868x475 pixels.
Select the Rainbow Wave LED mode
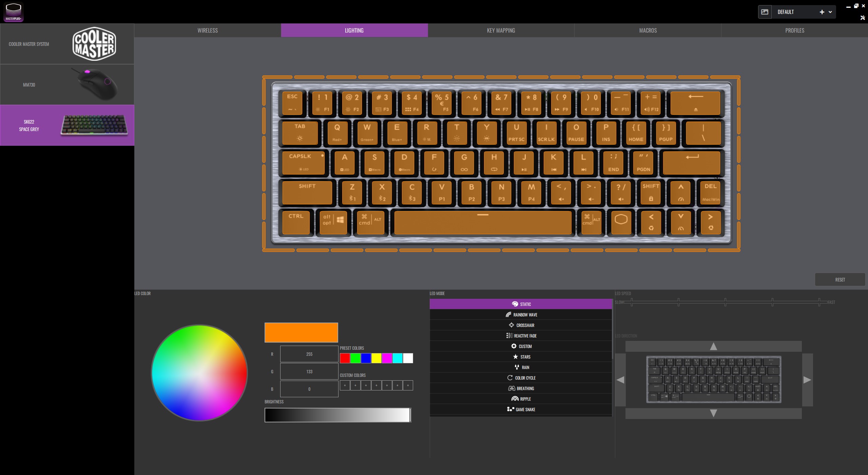pos(521,315)
